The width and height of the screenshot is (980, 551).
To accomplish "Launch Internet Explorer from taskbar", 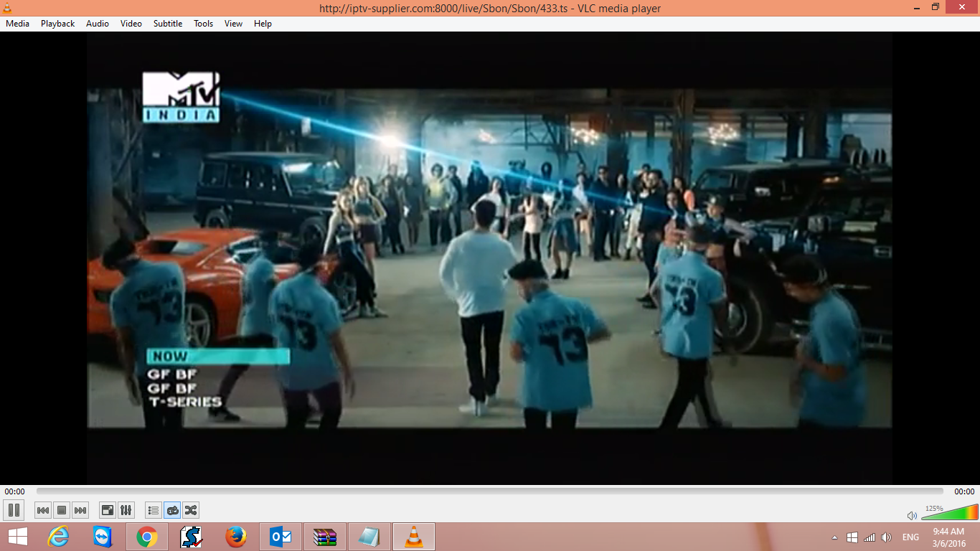I will pos(58,537).
